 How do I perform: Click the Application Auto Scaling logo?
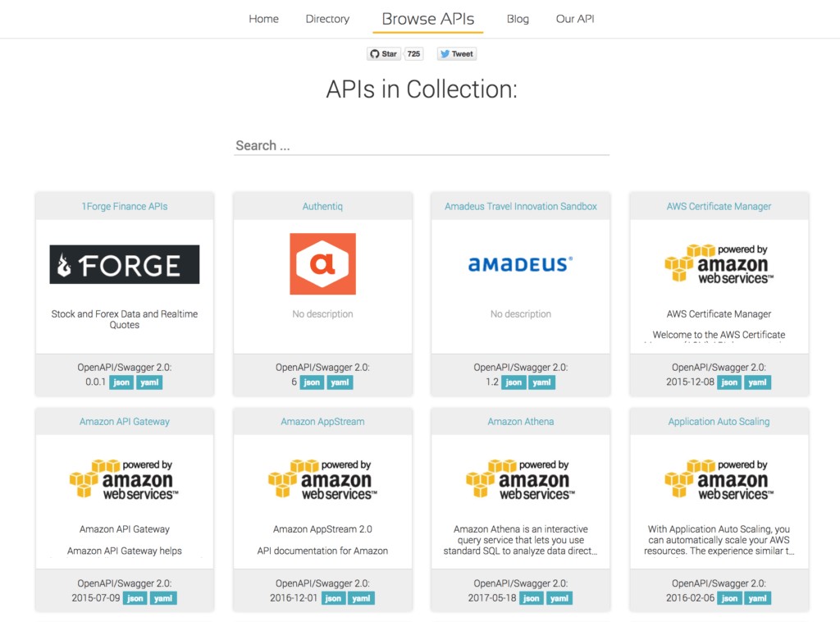tap(719, 478)
